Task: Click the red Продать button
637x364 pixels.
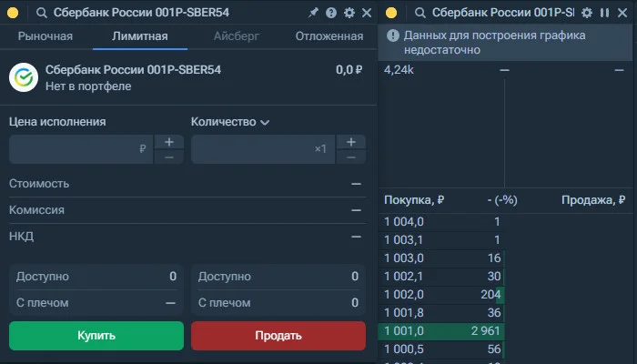Action: coord(278,336)
